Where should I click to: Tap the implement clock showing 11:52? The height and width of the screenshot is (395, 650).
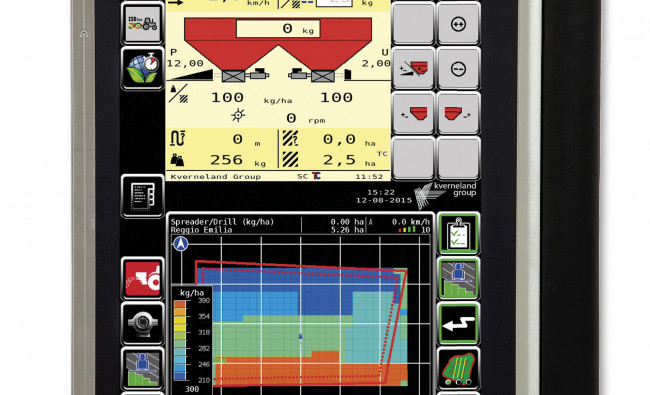tap(369, 177)
